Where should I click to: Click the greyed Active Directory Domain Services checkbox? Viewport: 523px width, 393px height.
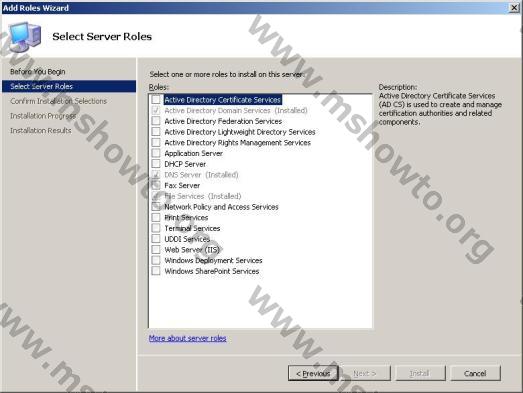pyautogui.click(x=156, y=110)
